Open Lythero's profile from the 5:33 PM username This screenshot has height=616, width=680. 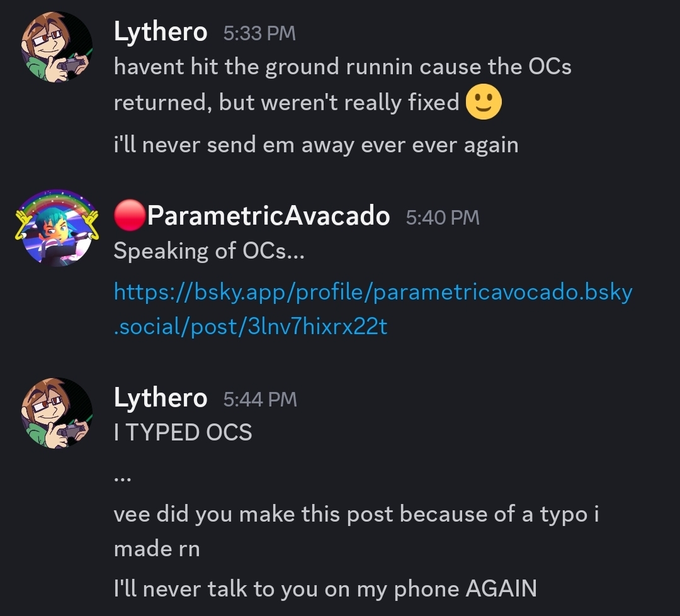pyautogui.click(x=161, y=31)
